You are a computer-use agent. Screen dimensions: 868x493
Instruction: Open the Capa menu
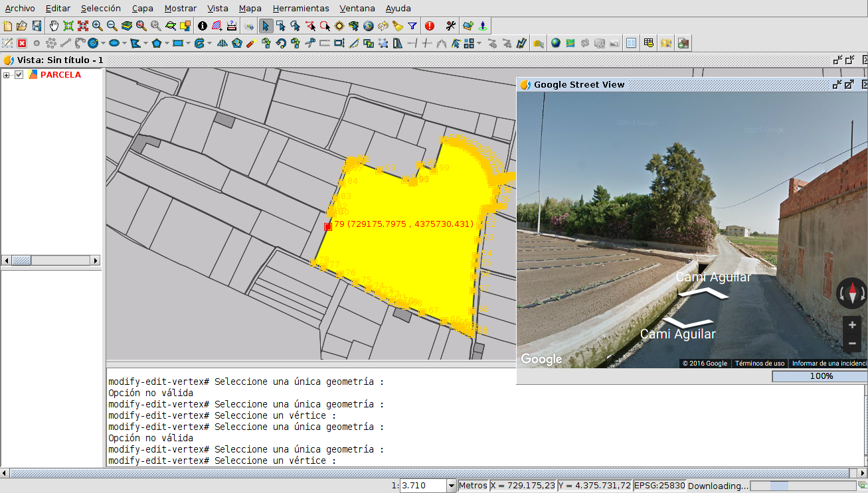(x=142, y=9)
